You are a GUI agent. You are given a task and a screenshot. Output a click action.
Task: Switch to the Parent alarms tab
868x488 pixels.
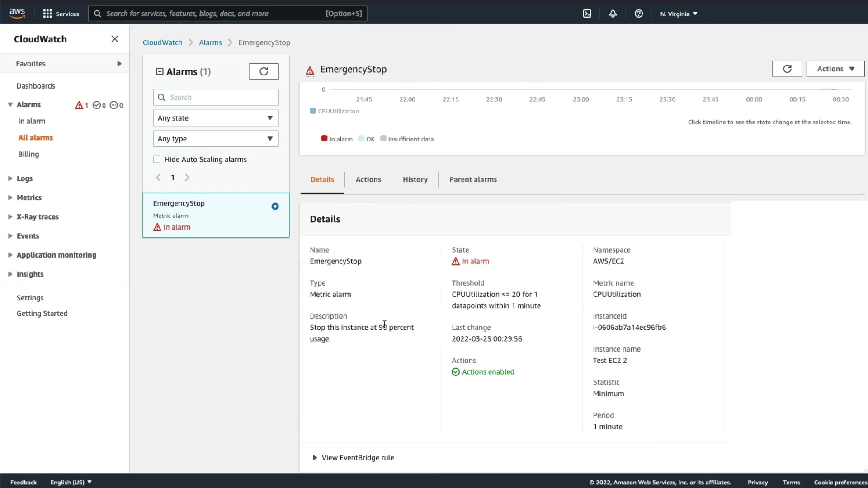(x=473, y=179)
